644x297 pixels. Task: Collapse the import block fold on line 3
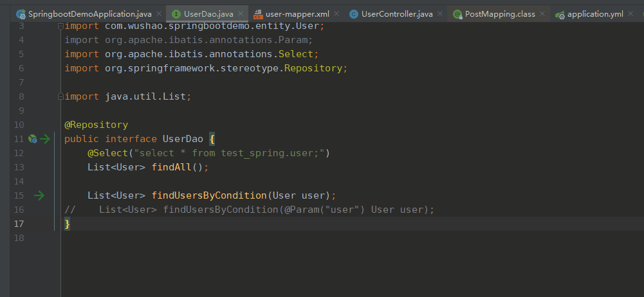click(x=60, y=26)
